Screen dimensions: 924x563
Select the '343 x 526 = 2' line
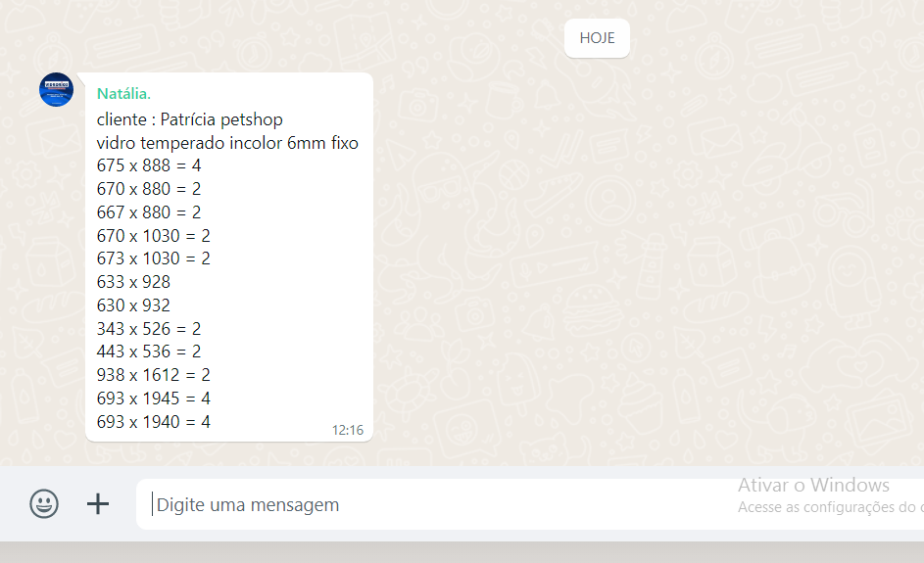149,329
